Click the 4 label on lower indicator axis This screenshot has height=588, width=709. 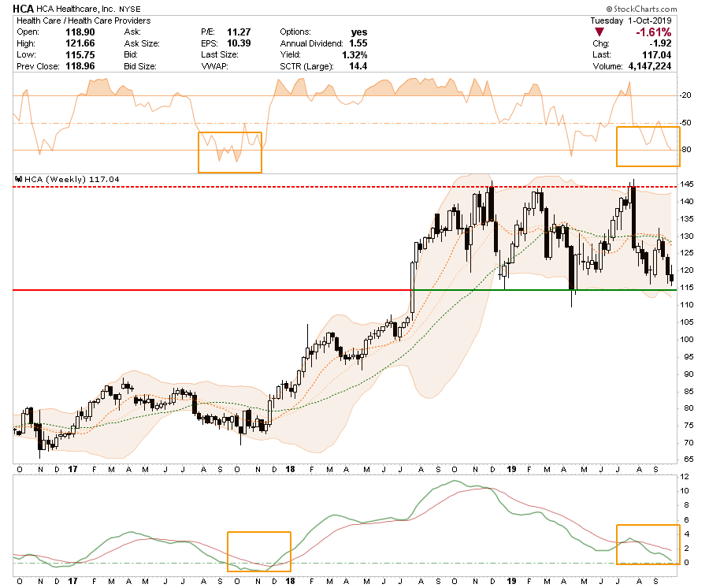coord(687,534)
